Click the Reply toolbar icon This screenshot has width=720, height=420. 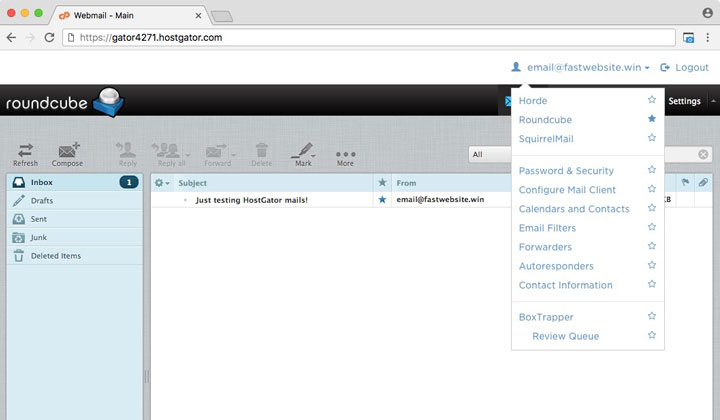(127, 155)
